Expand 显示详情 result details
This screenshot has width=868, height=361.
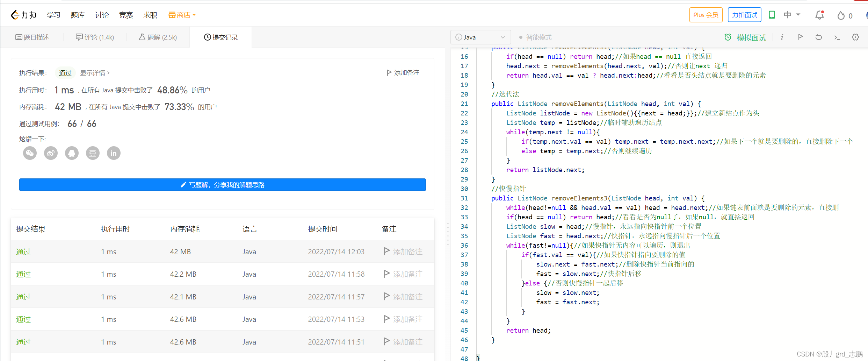[95, 73]
